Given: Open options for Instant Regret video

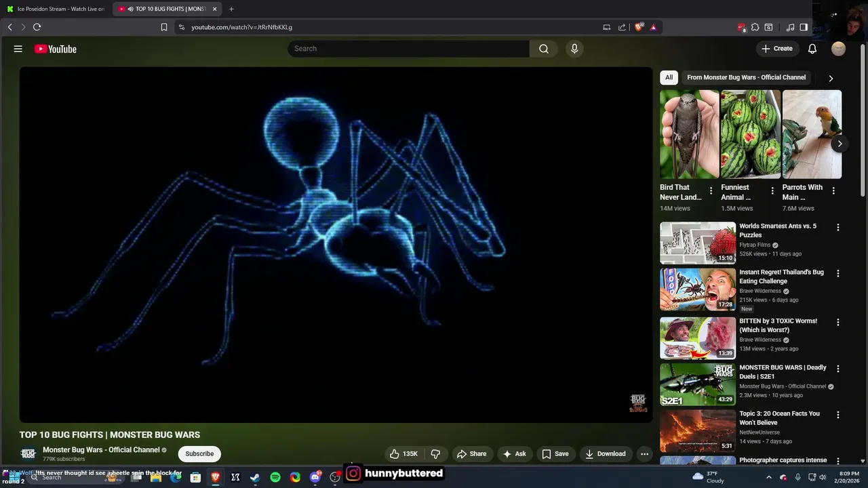Looking at the screenshot, I should point(838,274).
